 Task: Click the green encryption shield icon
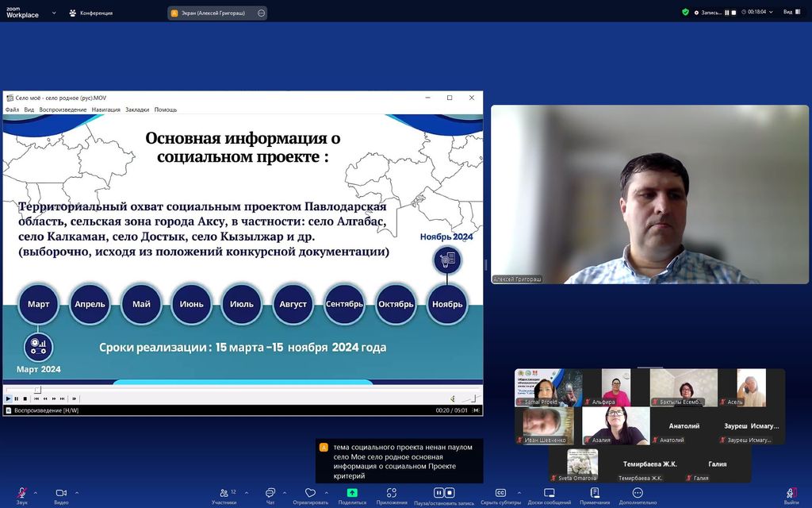[x=685, y=12]
